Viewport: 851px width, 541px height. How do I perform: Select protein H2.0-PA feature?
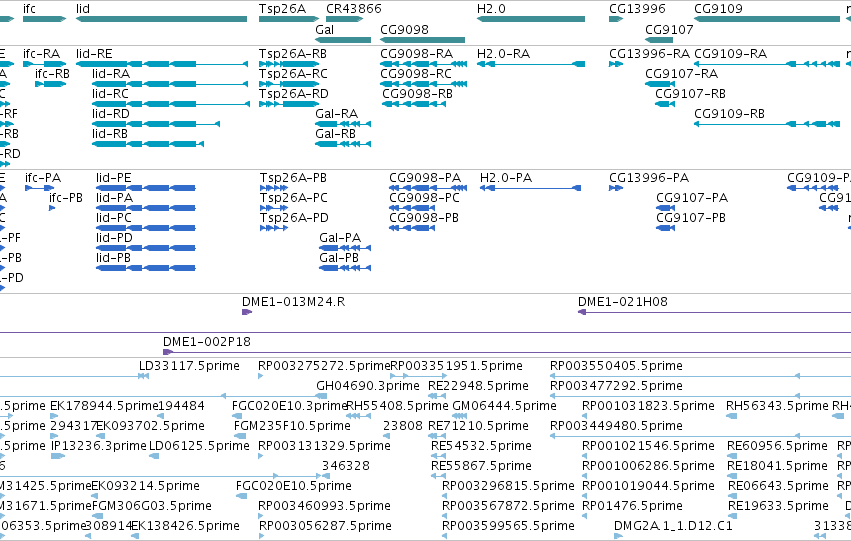click(530, 188)
